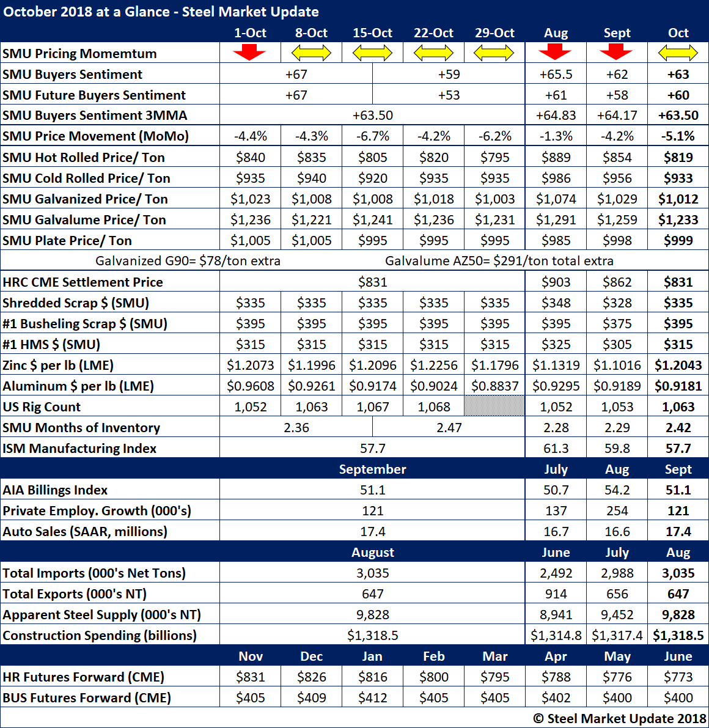Image resolution: width=709 pixels, height=728 pixels.
Task: Click the red down arrow in Aug column
Action: (555, 53)
